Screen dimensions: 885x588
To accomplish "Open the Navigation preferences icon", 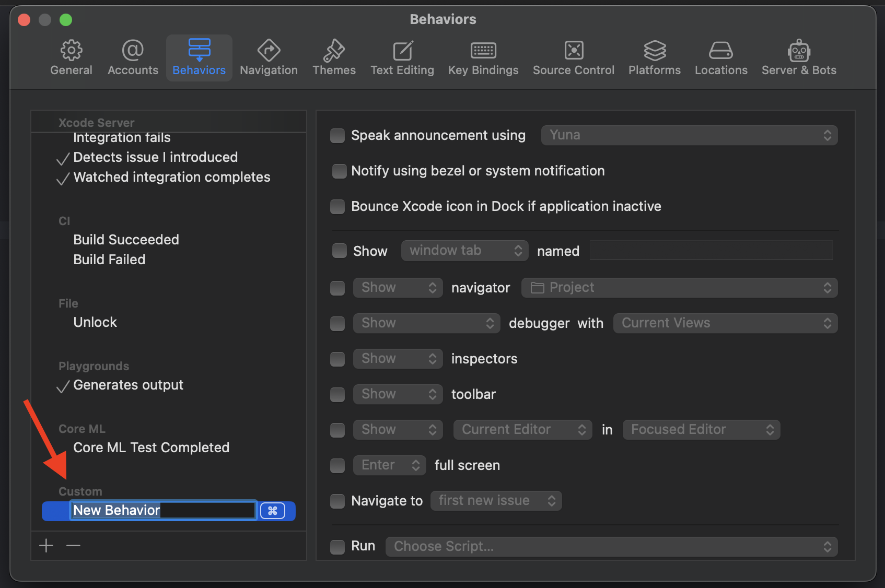I will coord(269,51).
